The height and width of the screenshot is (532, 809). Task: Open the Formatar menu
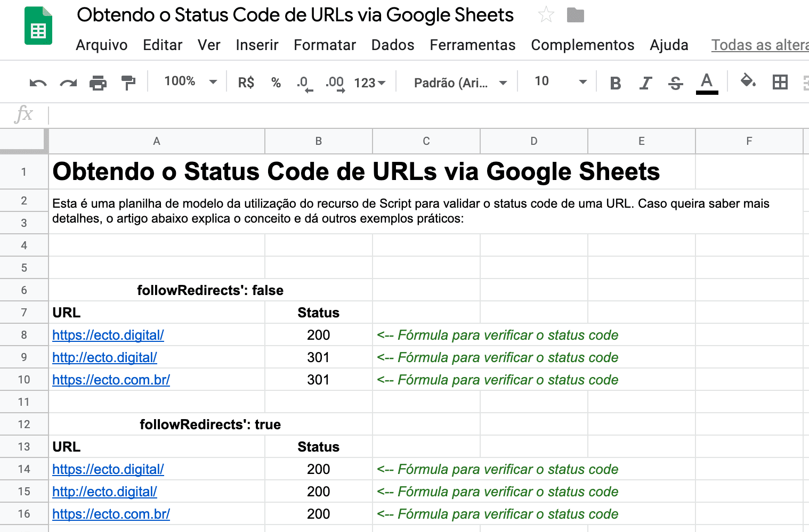[x=325, y=45]
